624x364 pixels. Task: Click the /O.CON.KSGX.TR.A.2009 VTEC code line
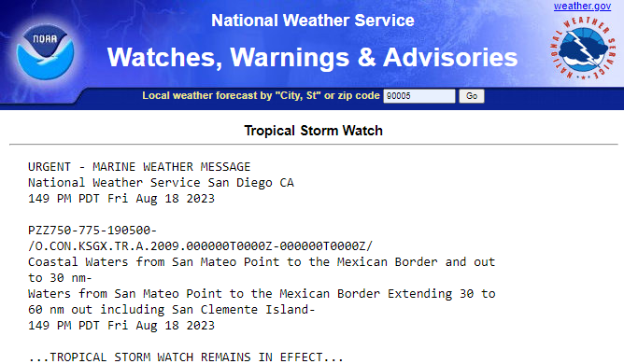tap(200, 246)
